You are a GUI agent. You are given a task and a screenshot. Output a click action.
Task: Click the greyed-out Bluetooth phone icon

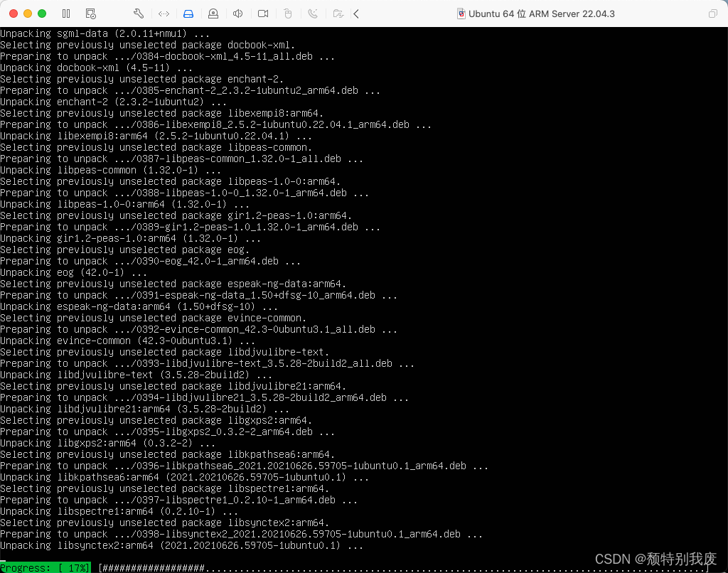pos(313,14)
